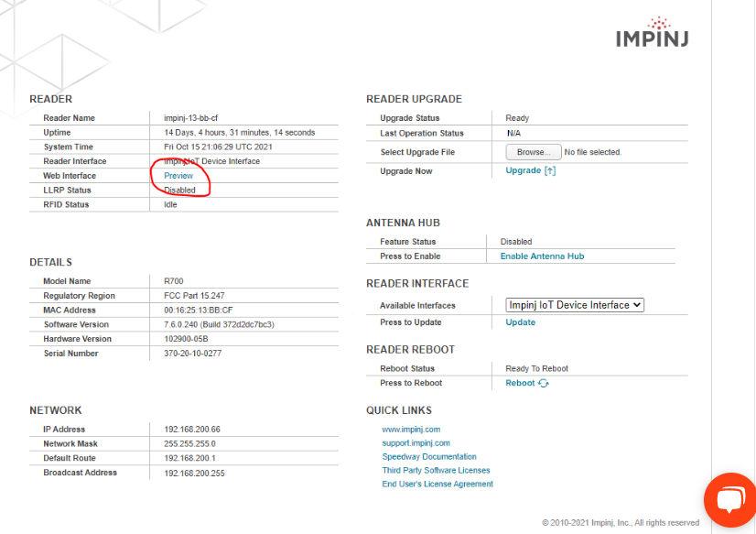This screenshot has width=756, height=534.
Task: Click the copyright notice text
Action: click(x=621, y=522)
